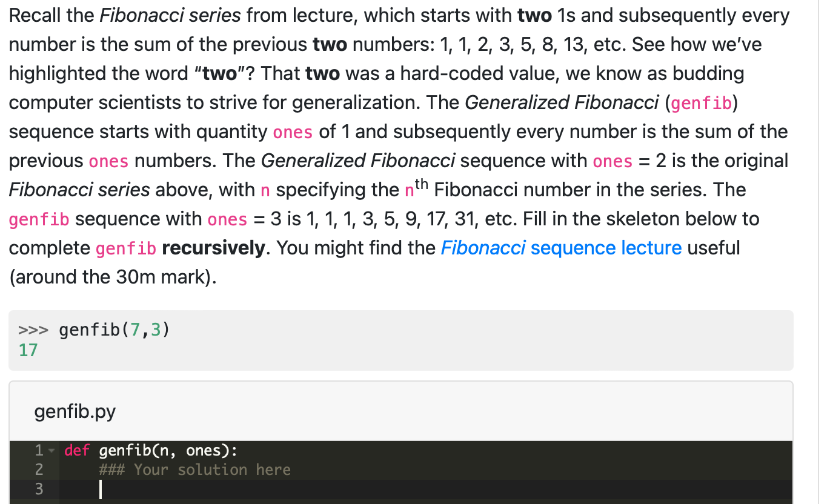Click the pink 'n' variable in the paragraph
Image resolution: width=830 pixels, height=504 pixels.
[x=264, y=190]
